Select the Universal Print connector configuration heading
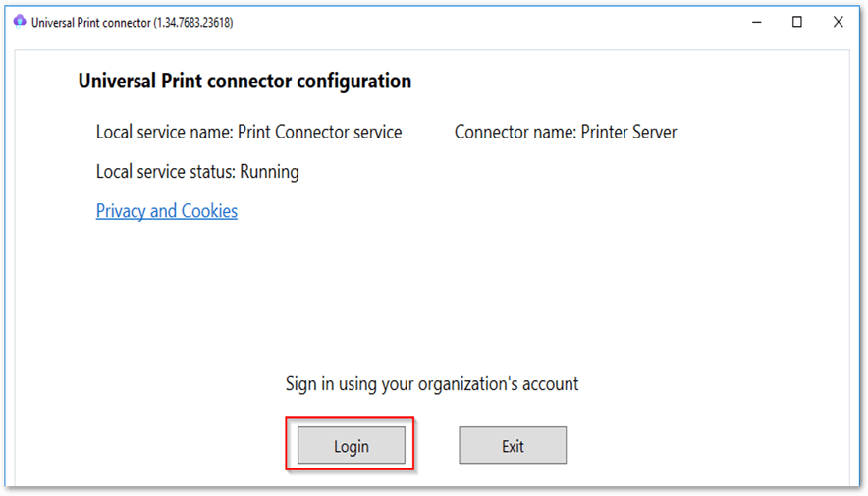868x496 pixels. point(244,81)
